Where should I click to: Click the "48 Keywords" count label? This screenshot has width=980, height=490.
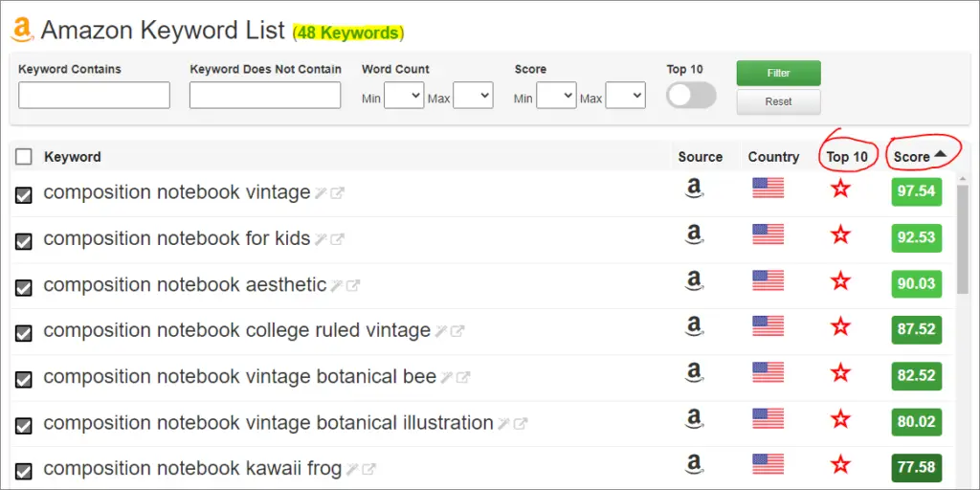tap(348, 33)
